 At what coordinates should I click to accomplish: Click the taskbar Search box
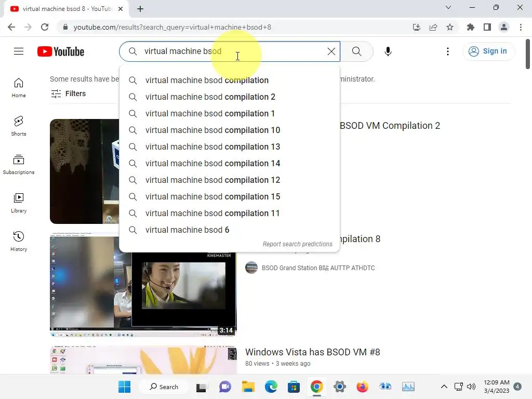tap(164, 387)
